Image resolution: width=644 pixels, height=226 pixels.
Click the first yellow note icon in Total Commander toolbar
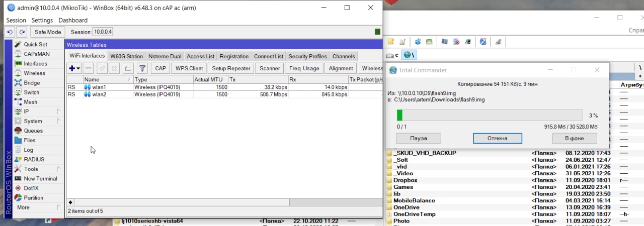pyautogui.click(x=390, y=42)
